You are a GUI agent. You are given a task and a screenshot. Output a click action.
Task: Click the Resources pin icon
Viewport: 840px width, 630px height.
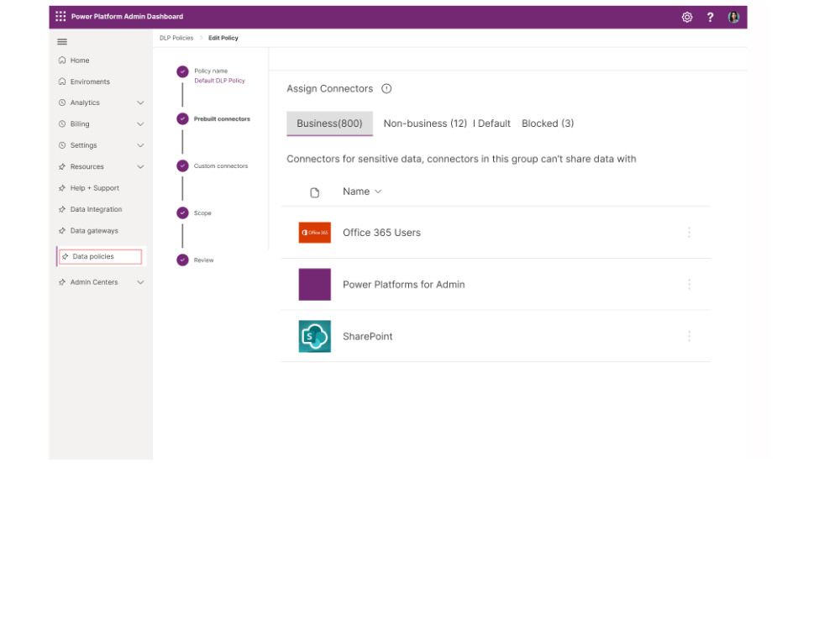(62, 166)
